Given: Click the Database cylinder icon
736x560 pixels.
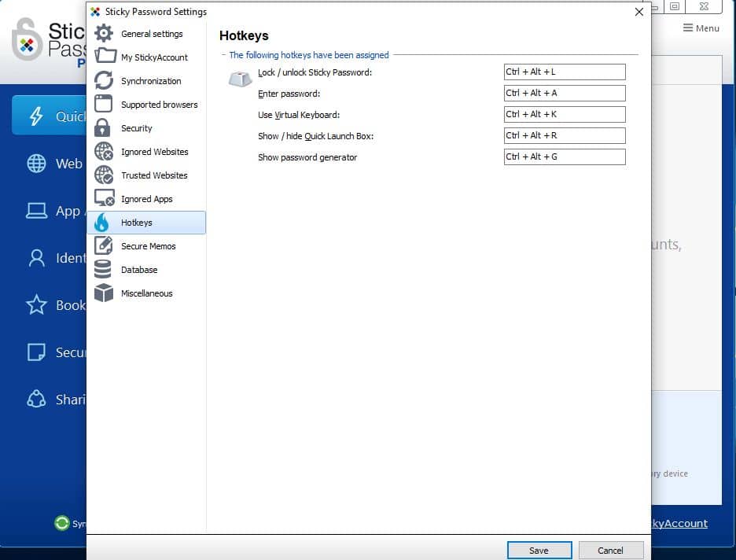Looking at the screenshot, I should coord(103,270).
